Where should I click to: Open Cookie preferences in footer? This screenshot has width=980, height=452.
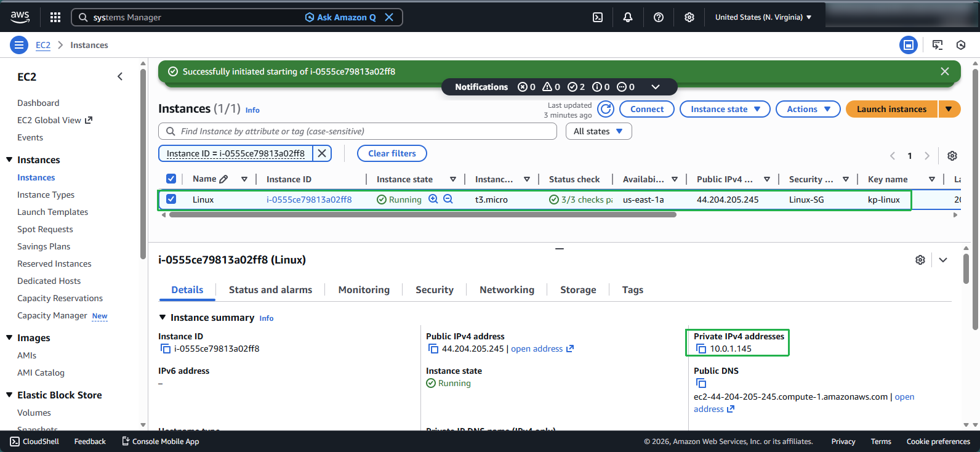pos(938,442)
